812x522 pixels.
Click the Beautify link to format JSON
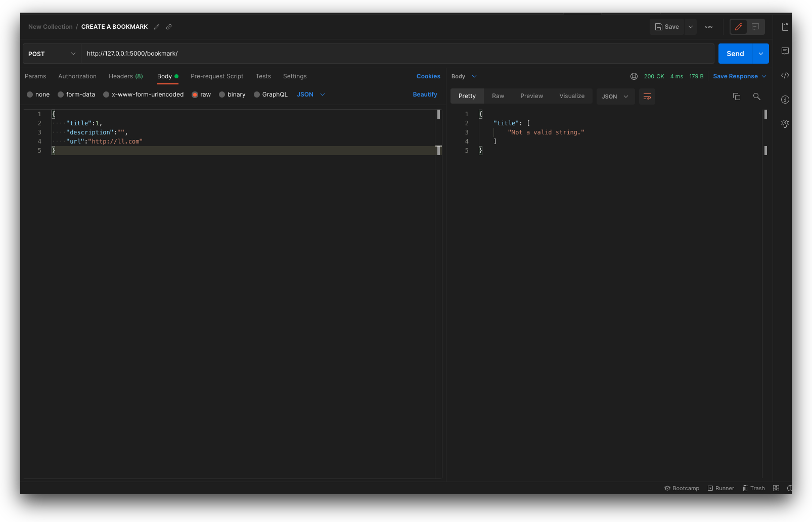[425, 94]
